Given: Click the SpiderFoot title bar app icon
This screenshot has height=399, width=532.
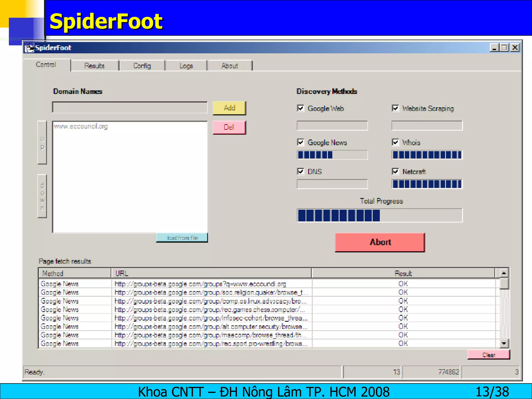Looking at the screenshot, I should click(29, 48).
